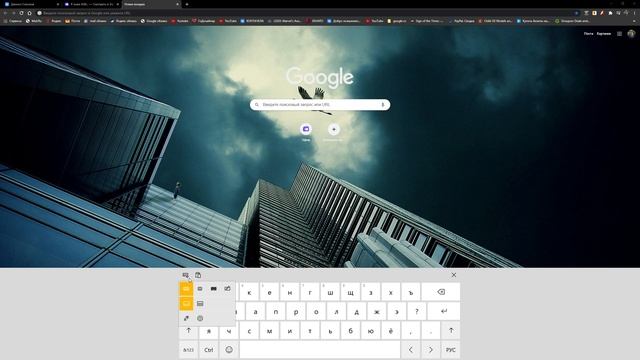Expand the hidden bookmarks chevron
The width and height of the screenshot is (640, 360).
tap(634, 21)
